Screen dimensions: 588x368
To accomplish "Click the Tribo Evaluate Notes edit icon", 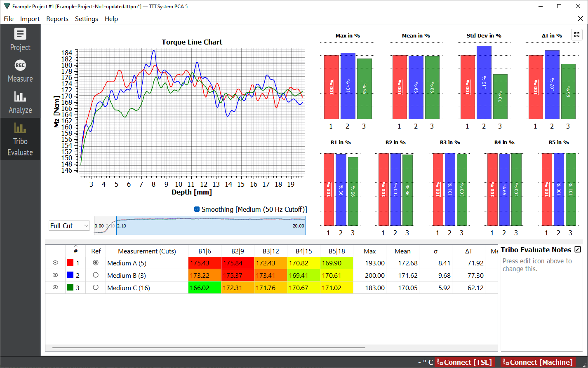I will click(577, 250).
